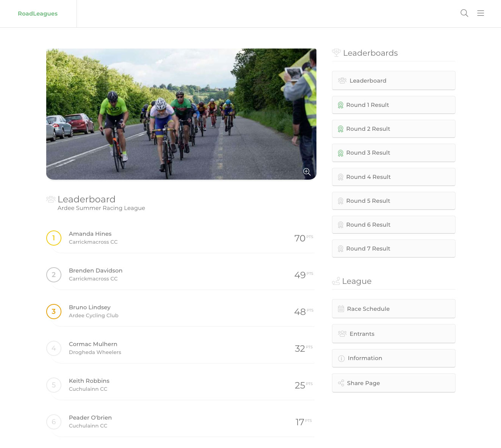The image size is (501, 448).
Task: Select rider name Bruno Lindsey
Action: 90,307
